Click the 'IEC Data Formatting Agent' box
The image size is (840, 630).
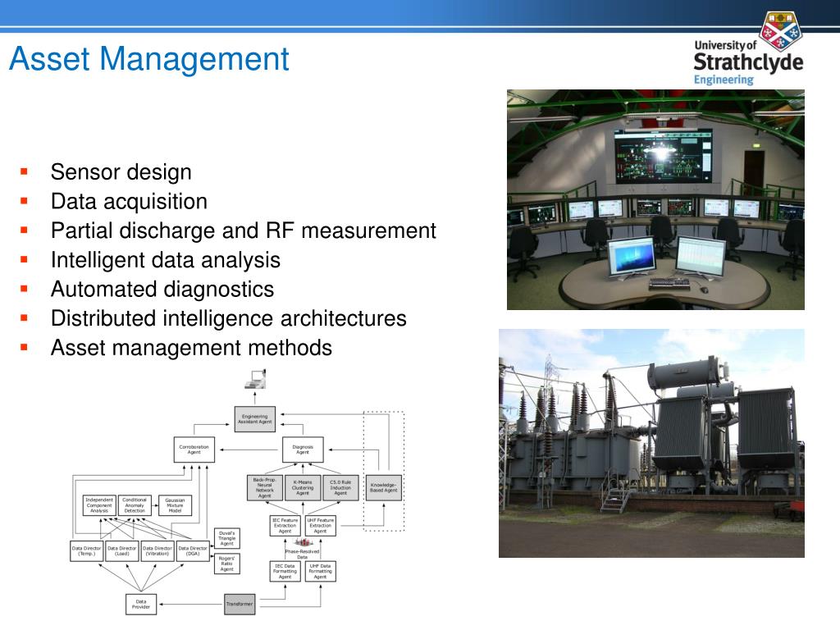[285, 571]
